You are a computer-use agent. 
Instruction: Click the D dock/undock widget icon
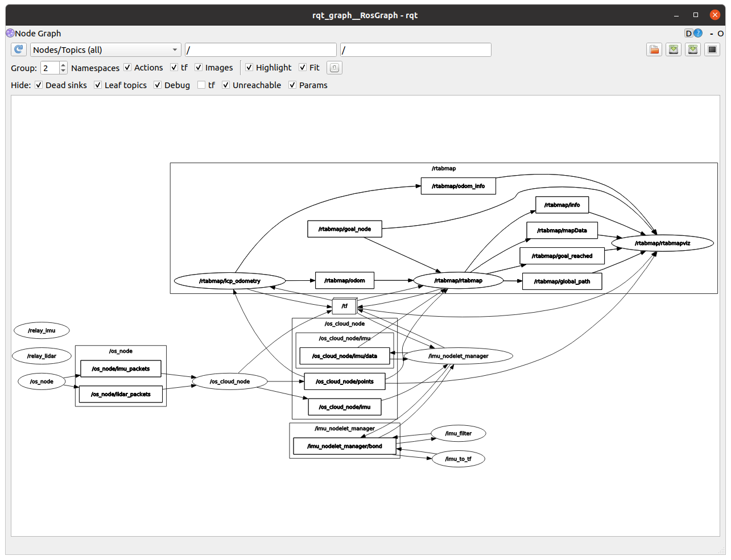[688, 34]
